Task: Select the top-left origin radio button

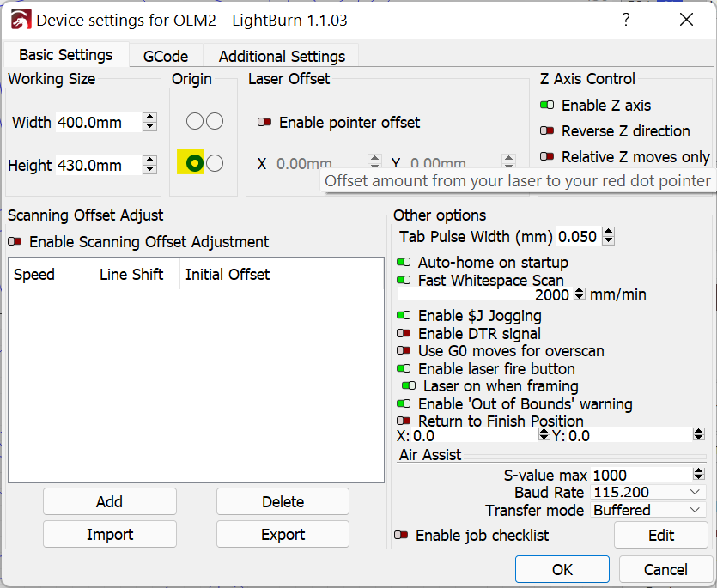Action: click(x=195, y=122)
